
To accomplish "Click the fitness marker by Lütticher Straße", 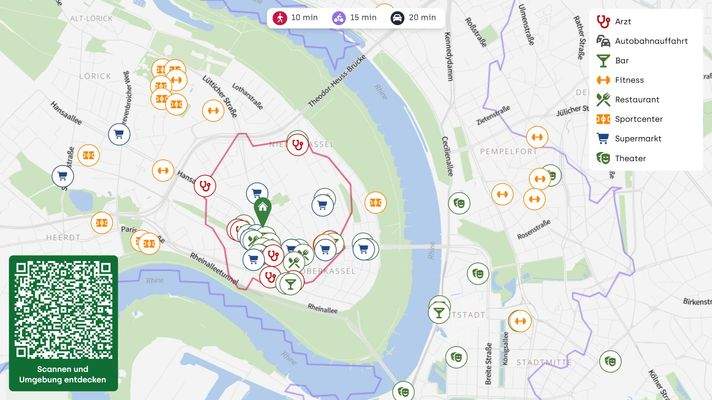I will pyautogui.click(x=213, y=110).
